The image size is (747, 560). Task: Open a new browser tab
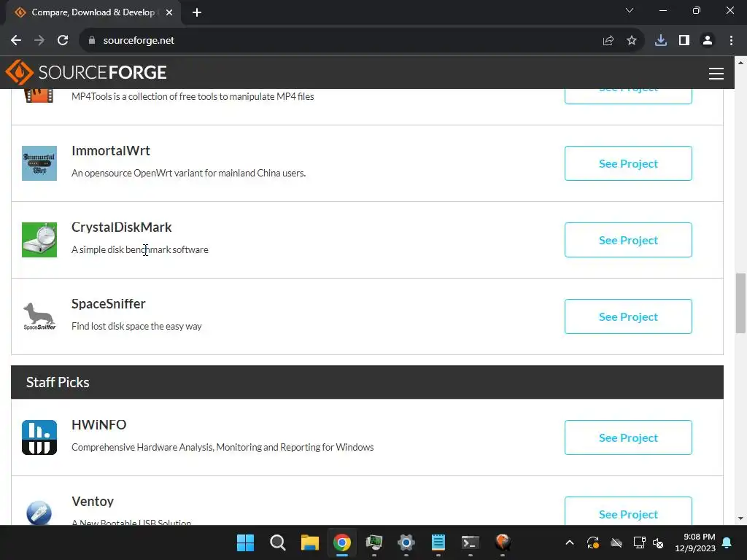click(197, 12)
